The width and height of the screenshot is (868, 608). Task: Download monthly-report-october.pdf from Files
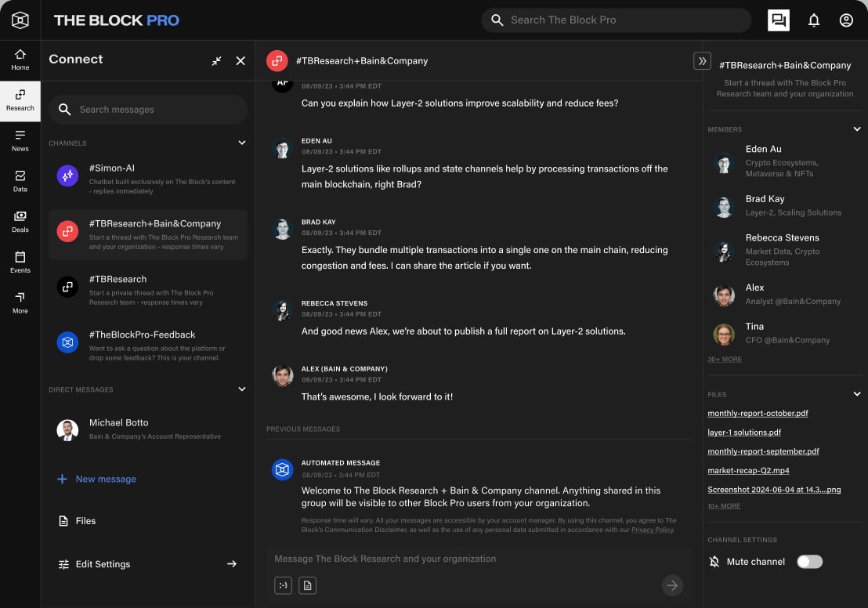(758, 413)
